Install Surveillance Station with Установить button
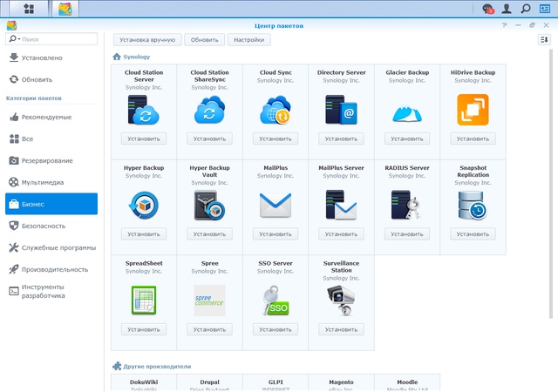The height and width of the screenshot is (392, 558). 341,329
